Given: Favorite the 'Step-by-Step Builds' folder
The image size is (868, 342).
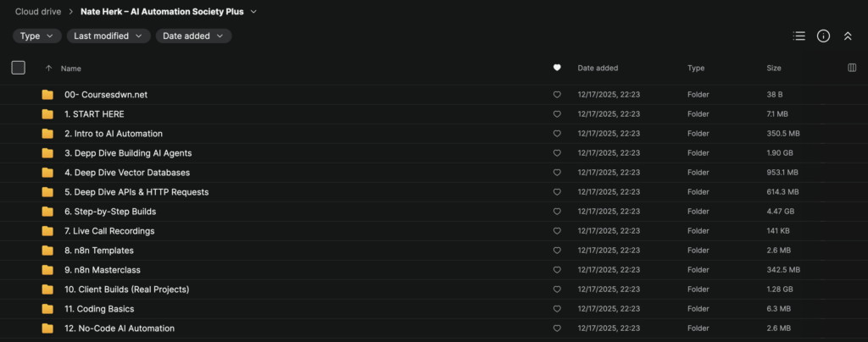Looking at the screenshot, I should click(557, 212).
